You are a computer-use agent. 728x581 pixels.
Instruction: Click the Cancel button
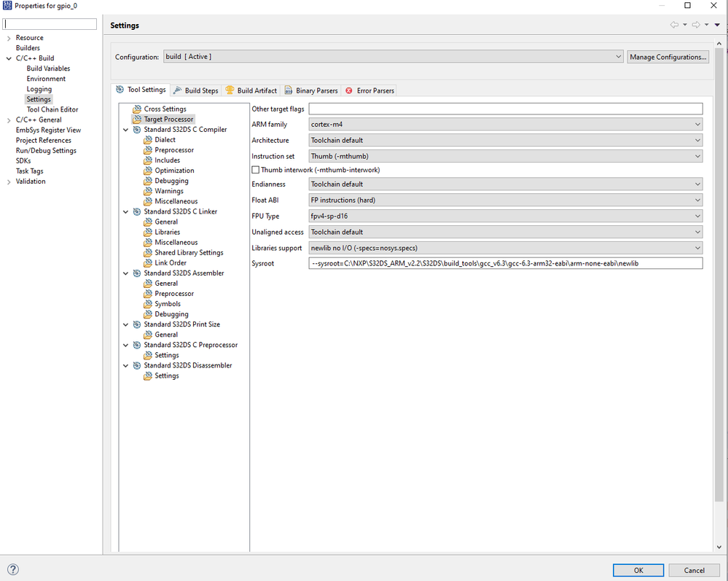point(694,570)
